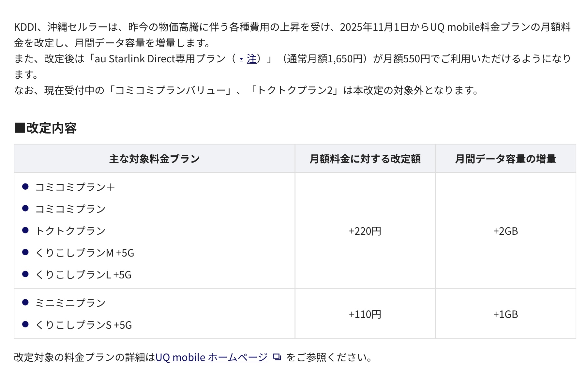The height and width of the screenshot is (378, 588).
Task: Click the ■改定内容 section heading
Action: coord(45,128)
